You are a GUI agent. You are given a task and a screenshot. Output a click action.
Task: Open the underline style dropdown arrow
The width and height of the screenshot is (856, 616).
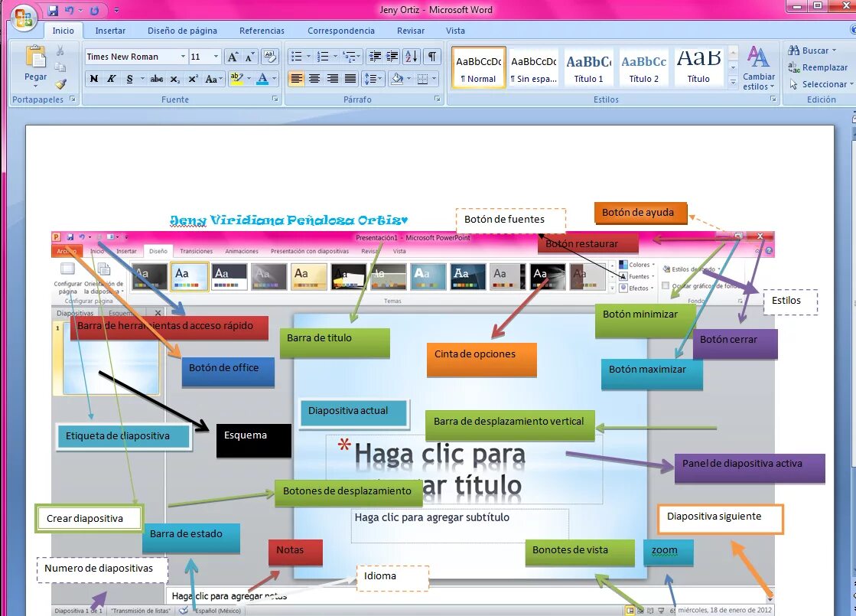(142, 79)
